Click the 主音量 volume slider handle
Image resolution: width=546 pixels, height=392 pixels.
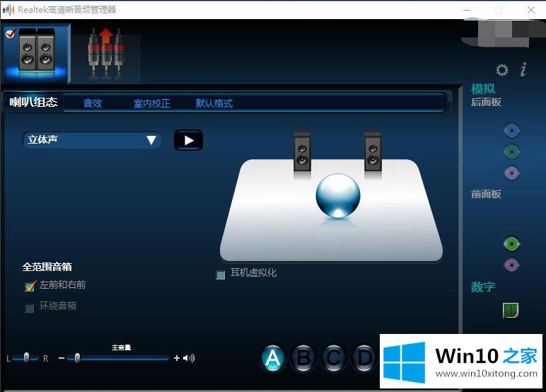[x=77, y=357]
